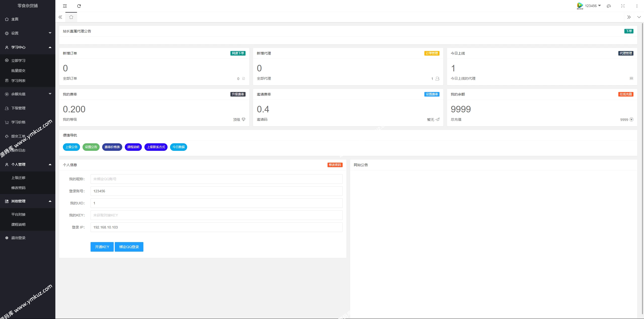Open the theme palette icon

(609, 6)
